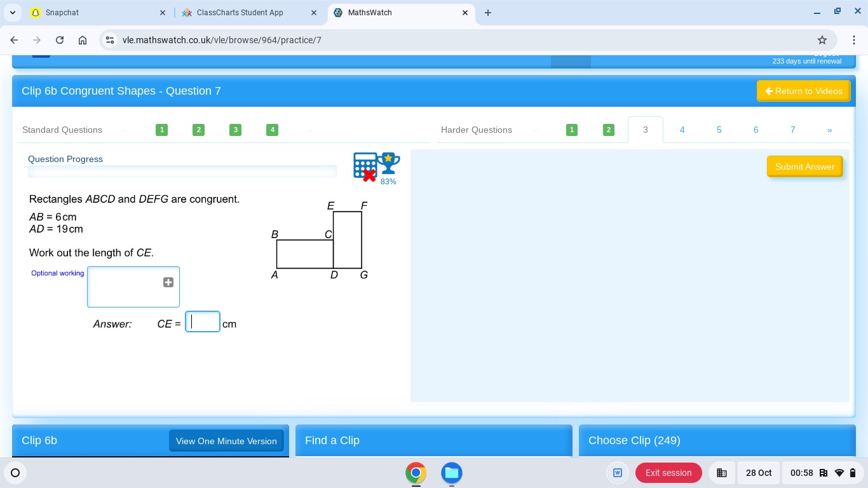View One Minute Version button
The image size is (868, 488).
[x=226, y=441]
